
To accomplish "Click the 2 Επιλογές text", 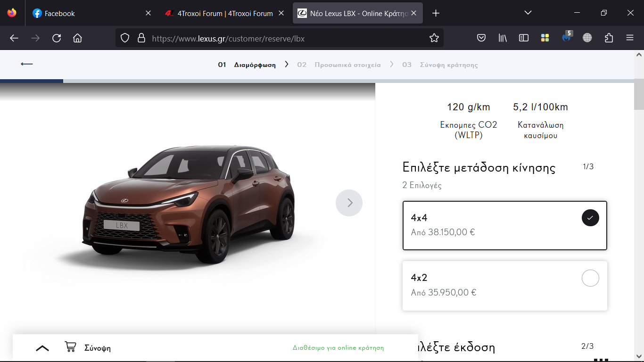I will click(422, 185).
